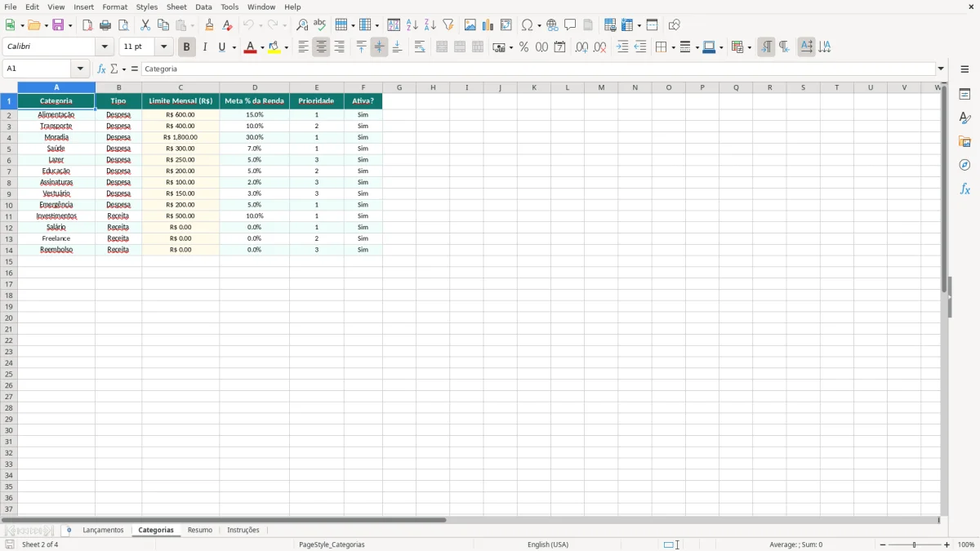Image resolution: width=980 pixels, height=551 pixels.
Task: Open the underline style dropdown arrow
Action: point(234,47)
